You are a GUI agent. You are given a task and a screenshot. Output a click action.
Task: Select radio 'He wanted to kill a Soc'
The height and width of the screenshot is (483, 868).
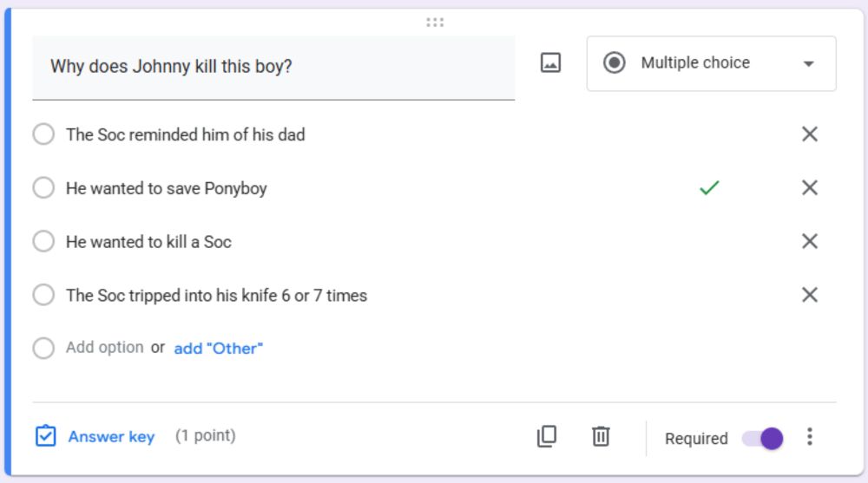43,242
